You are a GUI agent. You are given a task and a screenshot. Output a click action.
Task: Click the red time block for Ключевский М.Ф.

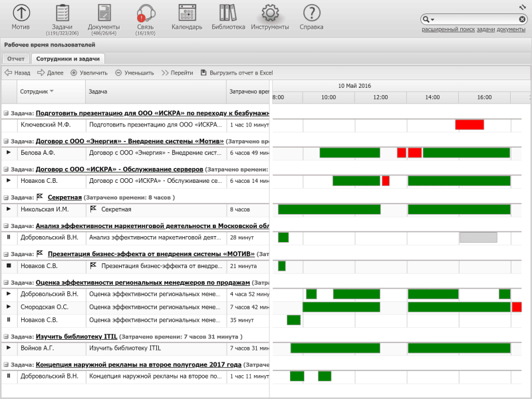[469, 124]
